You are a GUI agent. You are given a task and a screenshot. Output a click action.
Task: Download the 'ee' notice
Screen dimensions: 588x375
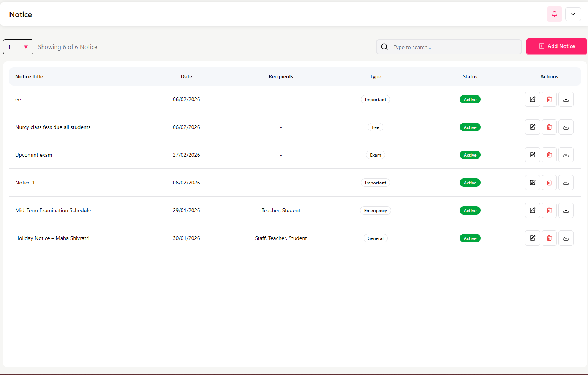[566, 99]
